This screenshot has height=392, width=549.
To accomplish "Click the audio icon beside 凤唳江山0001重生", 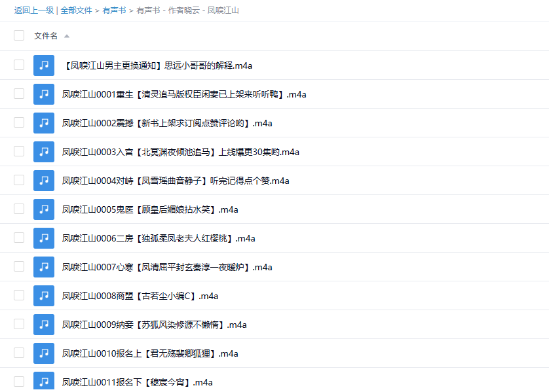I will point(44,94).
